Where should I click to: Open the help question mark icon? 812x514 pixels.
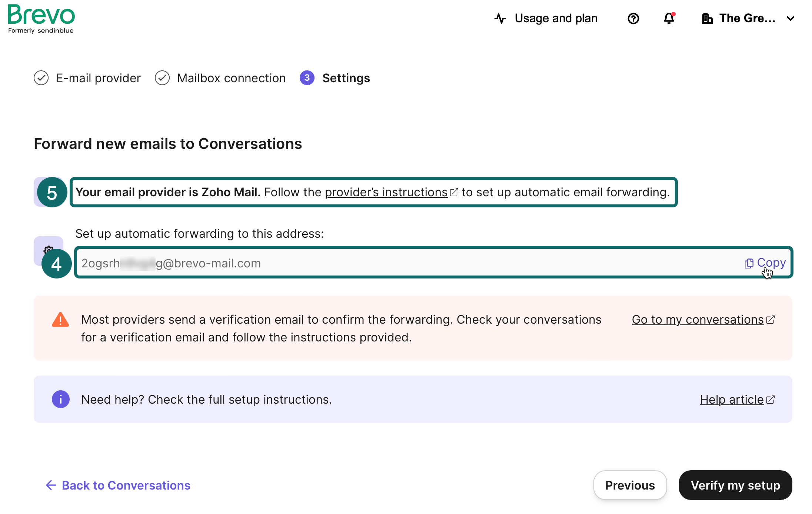coord(633,19)
